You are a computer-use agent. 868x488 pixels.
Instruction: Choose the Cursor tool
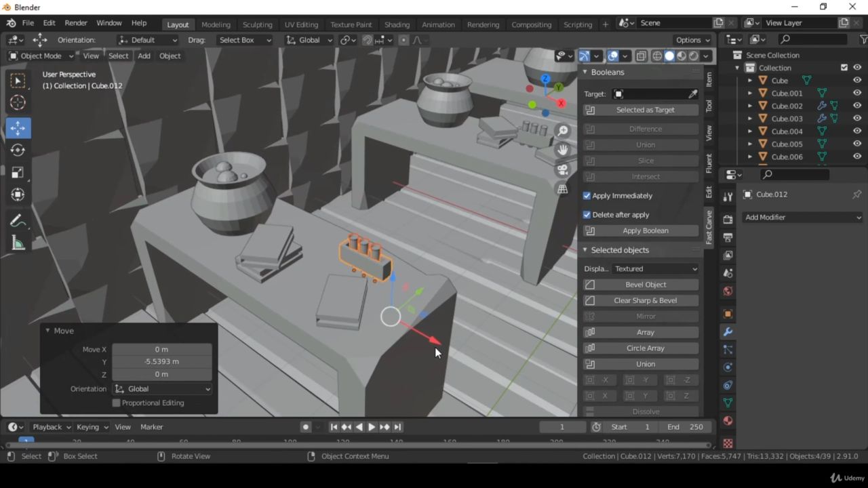click(18, 102)
